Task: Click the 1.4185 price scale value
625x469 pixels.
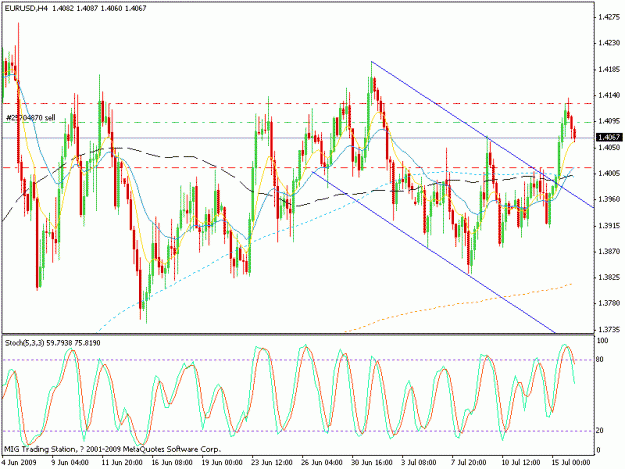Action: (x=609, y=69)
